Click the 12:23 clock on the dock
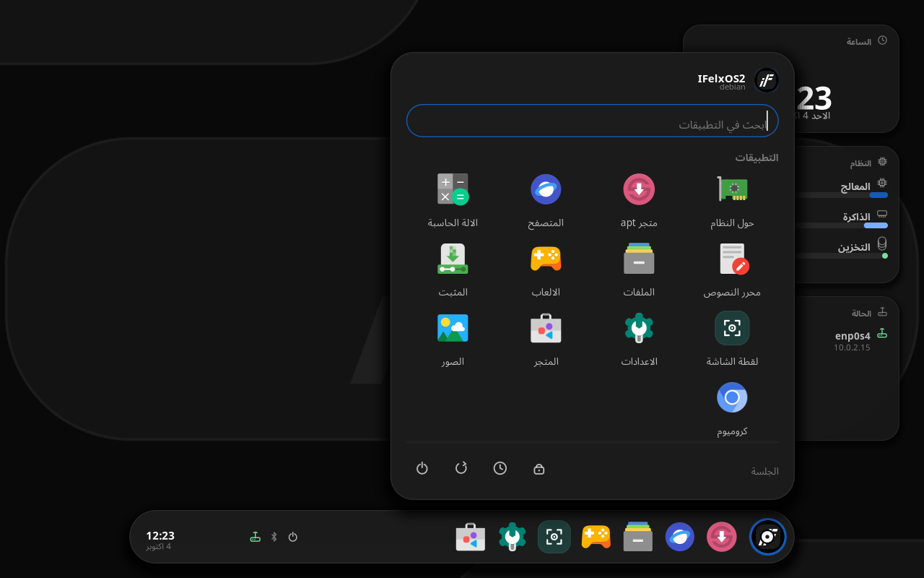Screen dimensions: 924x578 click(160, 536)
